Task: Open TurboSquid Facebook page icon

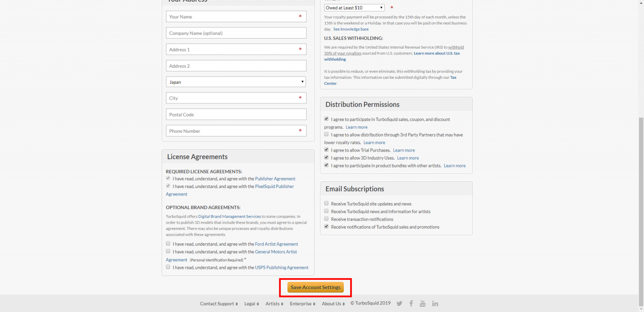Action: [x=411, y=304]
